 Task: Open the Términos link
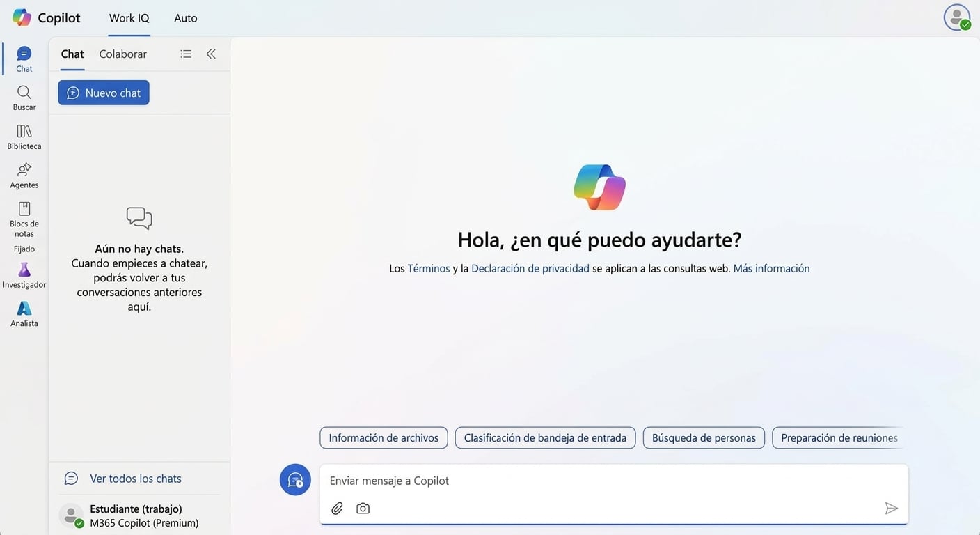click(429, 268)
